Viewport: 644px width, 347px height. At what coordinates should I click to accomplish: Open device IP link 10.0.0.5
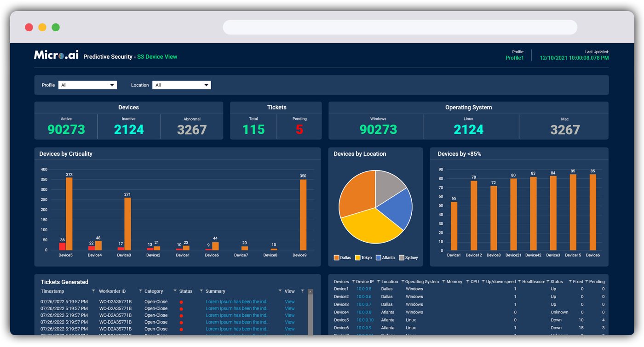pyautogui.click(x=364, y=289)
